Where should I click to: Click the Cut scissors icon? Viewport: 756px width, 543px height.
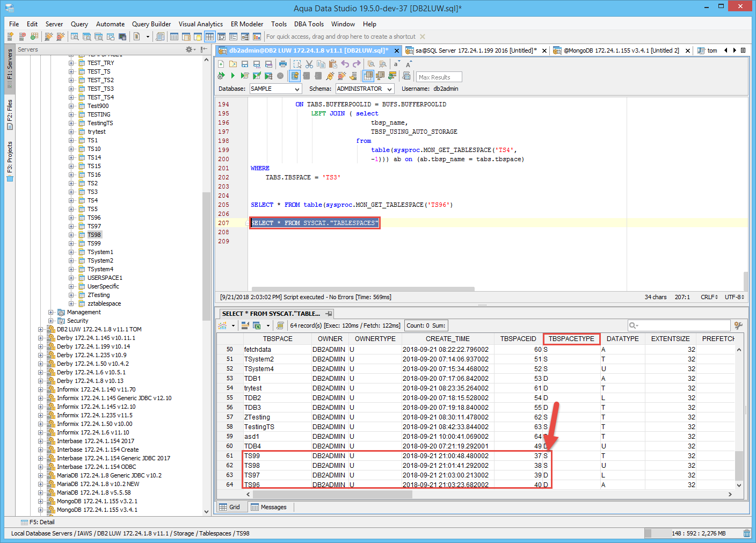click(309, 64)
